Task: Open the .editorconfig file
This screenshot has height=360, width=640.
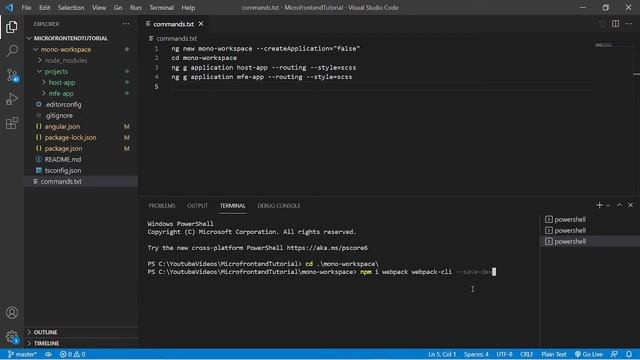Action: [x=81, y=104]
